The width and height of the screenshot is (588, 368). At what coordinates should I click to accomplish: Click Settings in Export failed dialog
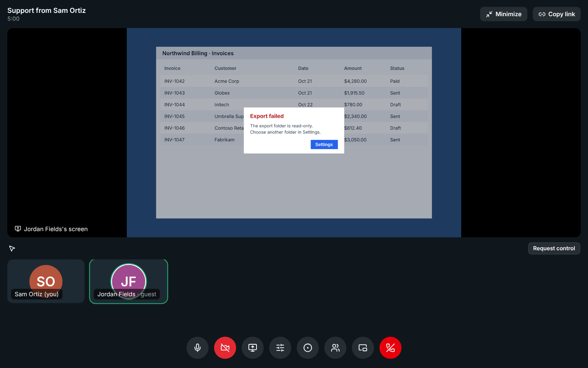coord(324,145)
